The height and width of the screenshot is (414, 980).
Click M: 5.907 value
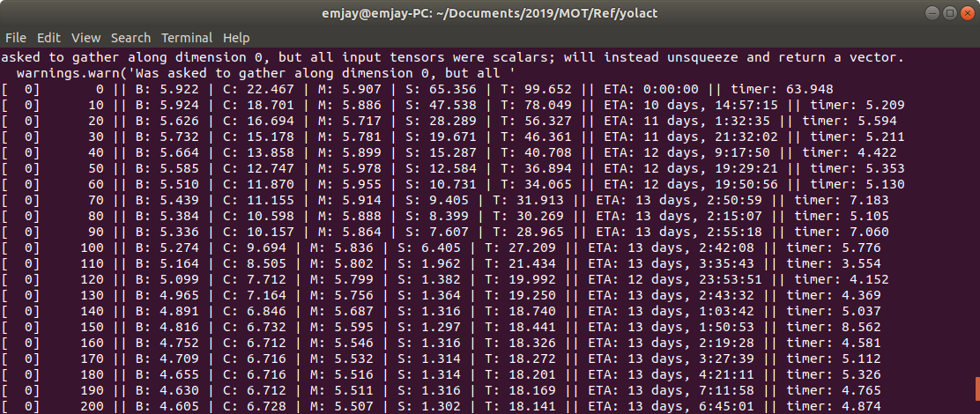click(349, 90)
